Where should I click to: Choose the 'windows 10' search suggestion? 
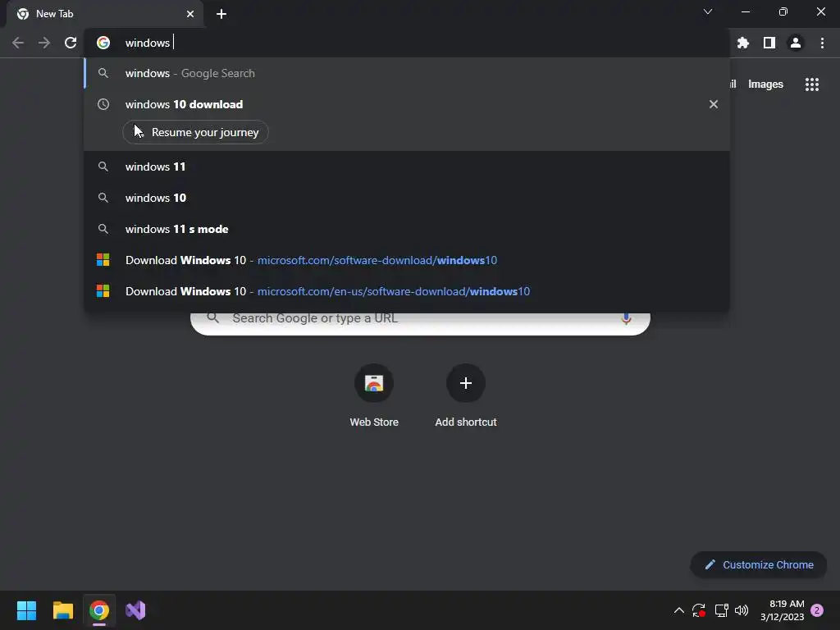coord(407,198)
